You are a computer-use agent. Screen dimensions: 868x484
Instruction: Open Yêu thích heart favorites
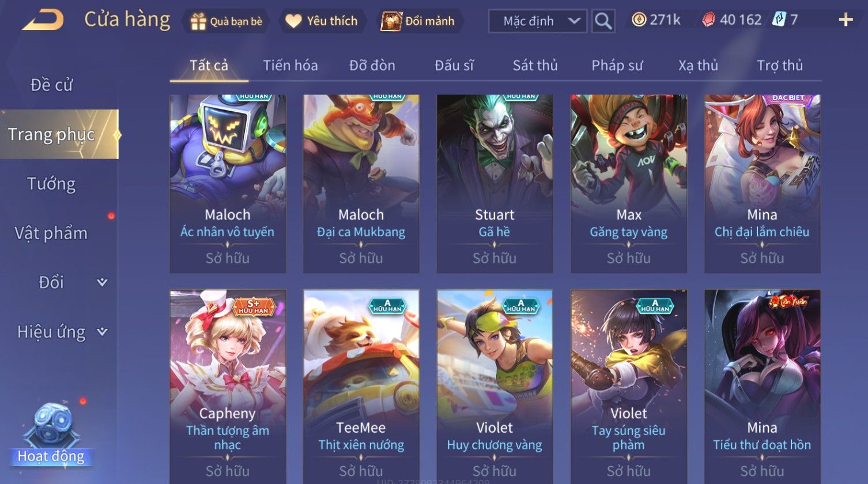pyautogui.click(x=293, y=21)
